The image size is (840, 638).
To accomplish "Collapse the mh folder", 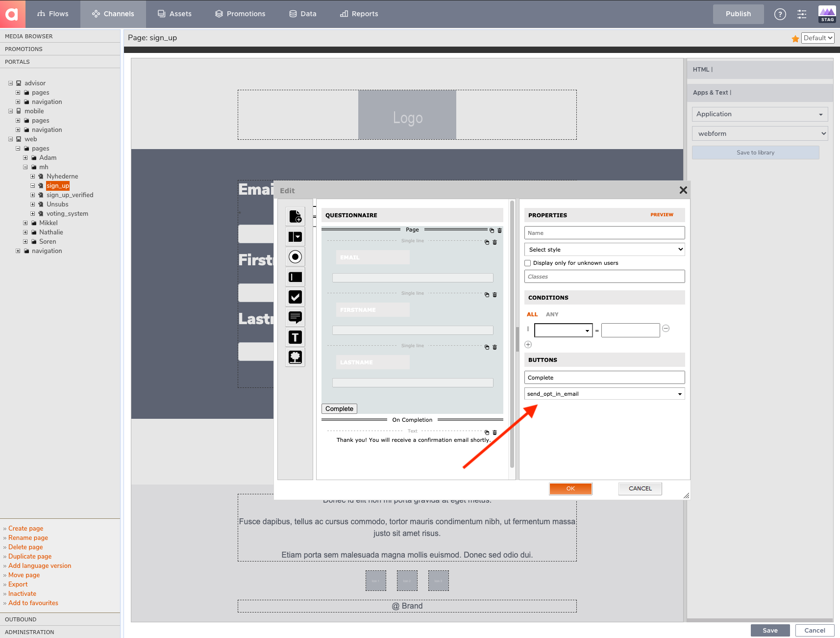I will 25,167.
